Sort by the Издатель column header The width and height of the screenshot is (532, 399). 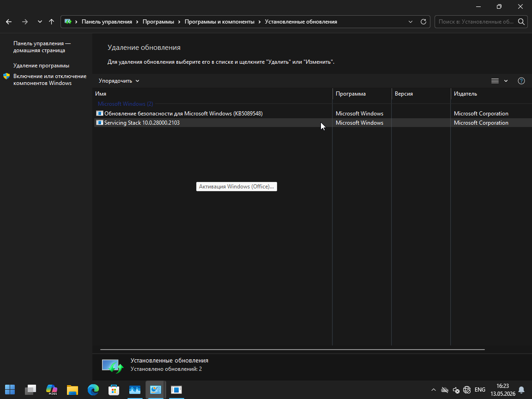click(465, 94)
